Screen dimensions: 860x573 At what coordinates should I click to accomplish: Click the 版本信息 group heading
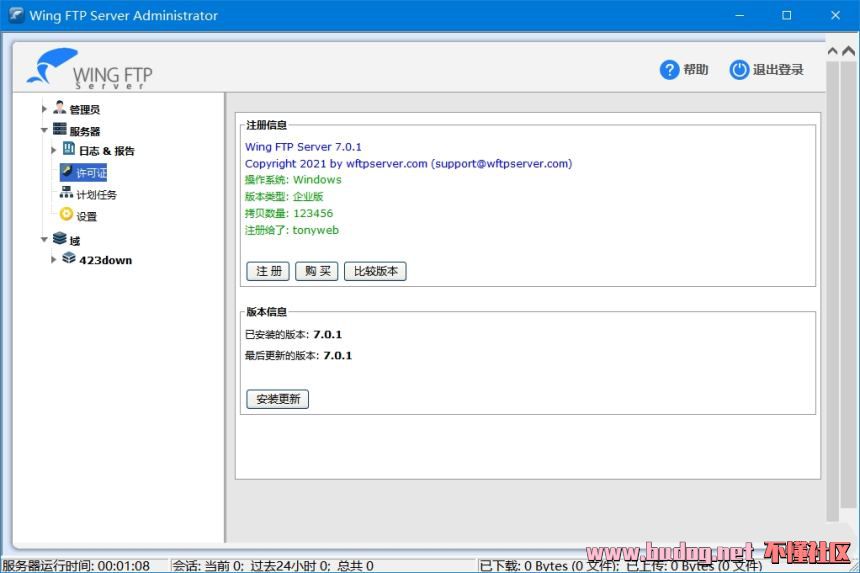click(266, 312)
